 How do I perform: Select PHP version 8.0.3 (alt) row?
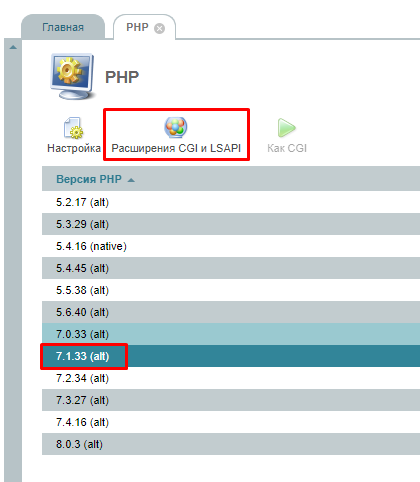[231, 444]
